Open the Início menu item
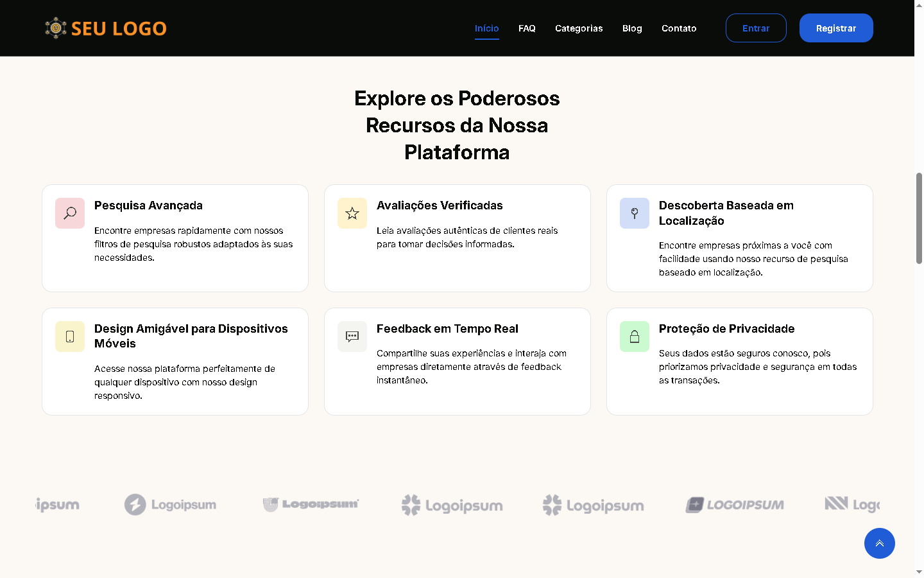This screenshot has width=924, height=578. pyautogui.click(x=486, y=28)
